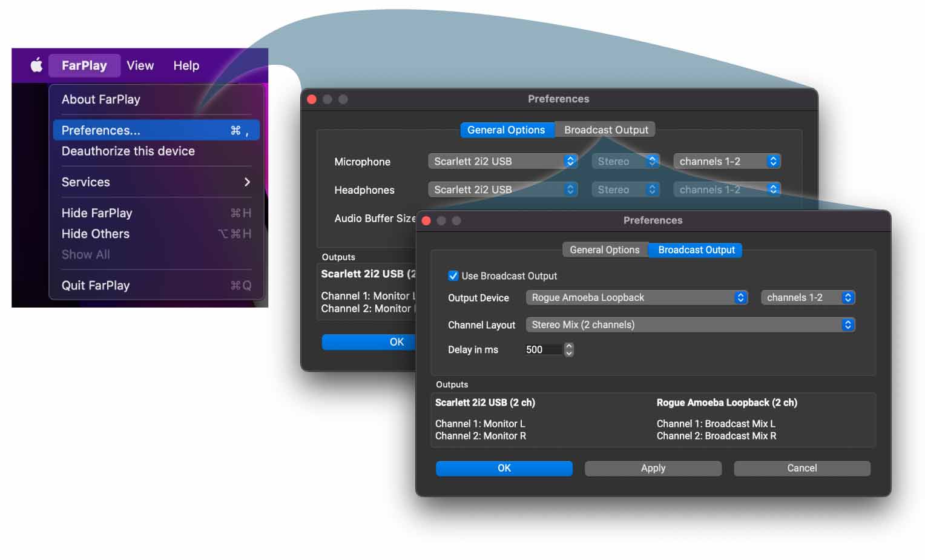The height and width of the screenshot is (560, 925).
Task: Close the back Preferences window
Action: point(312,99)
